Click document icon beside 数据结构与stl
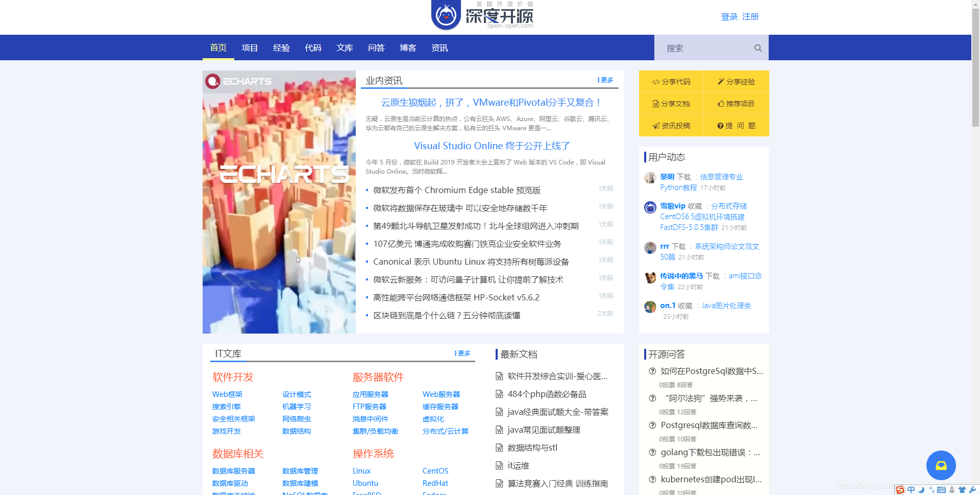The image size is (980, 495). point(499,448)
